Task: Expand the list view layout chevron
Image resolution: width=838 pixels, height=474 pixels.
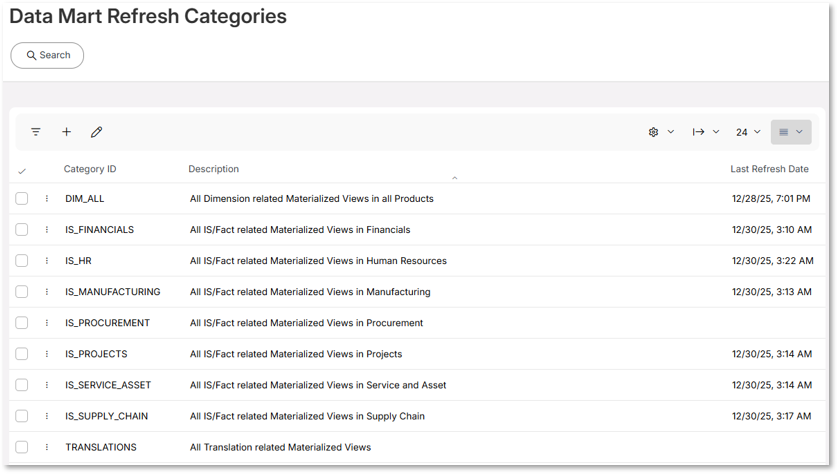Action: click(x=800, y=132)
